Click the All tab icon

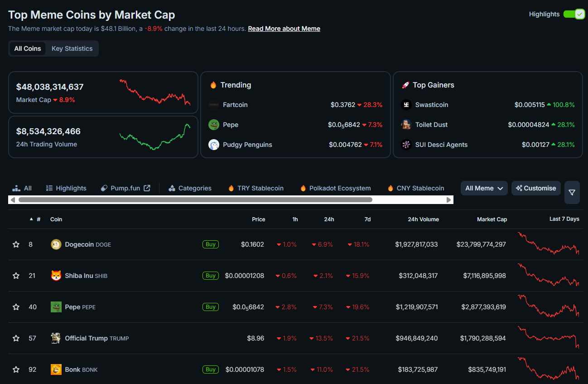click(x=17, y=188)
